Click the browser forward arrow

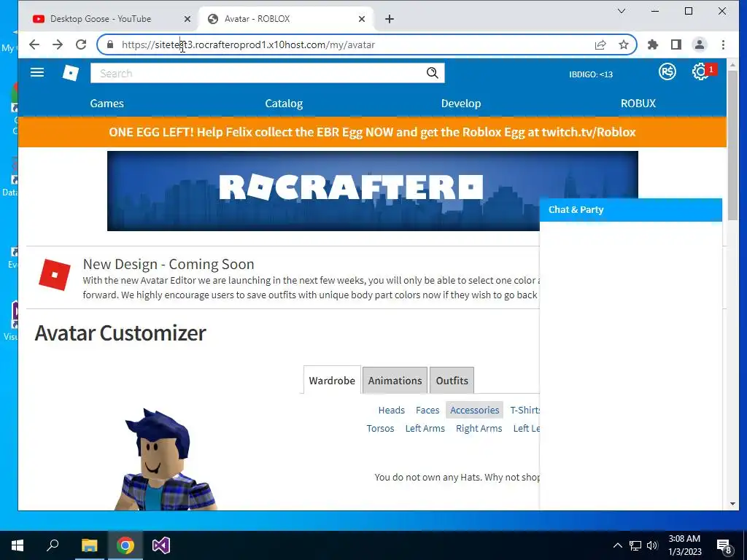tap(58, 44)
